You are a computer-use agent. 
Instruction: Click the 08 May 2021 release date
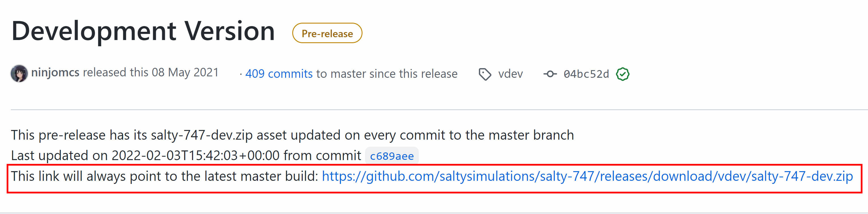[185, 73]
